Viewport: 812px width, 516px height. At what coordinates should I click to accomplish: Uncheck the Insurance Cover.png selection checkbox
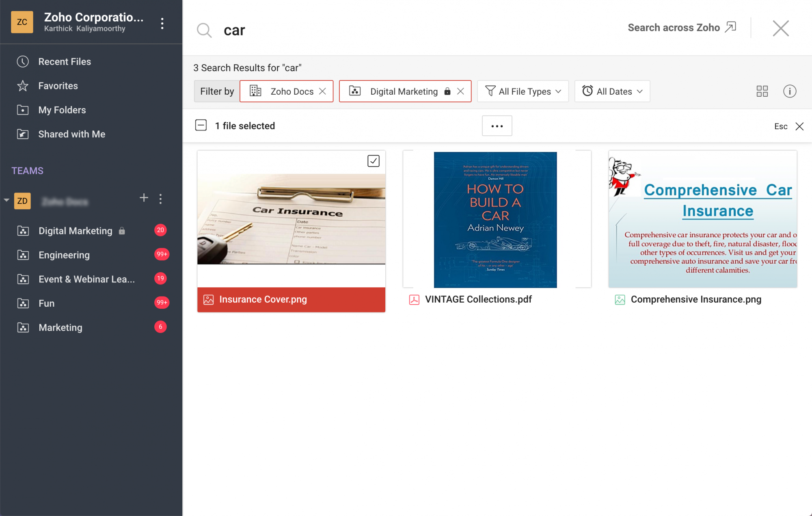373,161
